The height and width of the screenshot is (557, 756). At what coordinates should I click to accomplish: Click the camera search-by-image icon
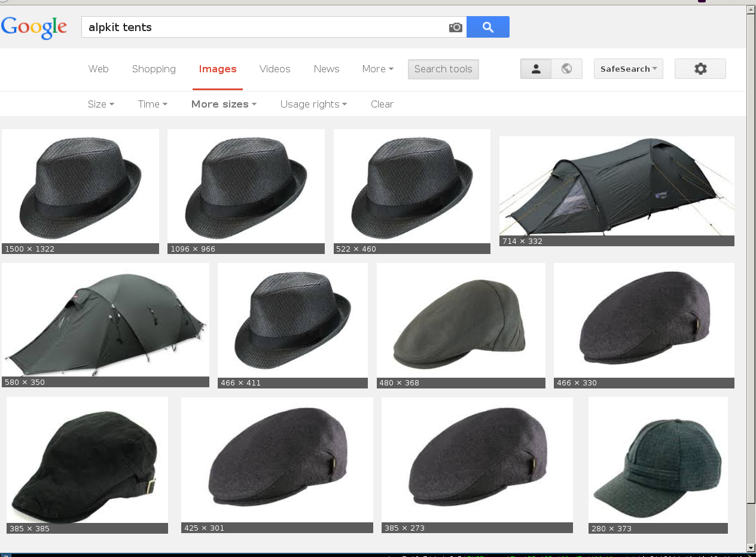[x=455, y=27]
